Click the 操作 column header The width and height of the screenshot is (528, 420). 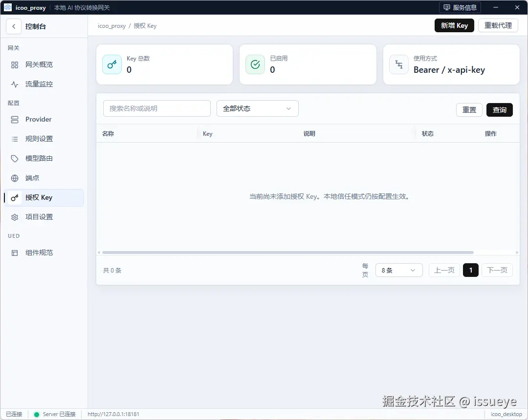(x=491, y=134)
